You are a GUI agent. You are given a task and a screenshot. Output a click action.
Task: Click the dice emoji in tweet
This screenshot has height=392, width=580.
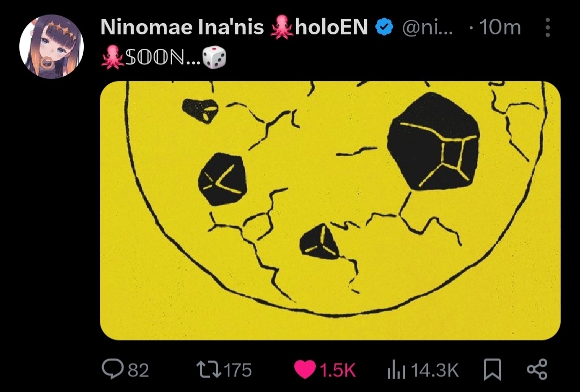tap(214, 58)
